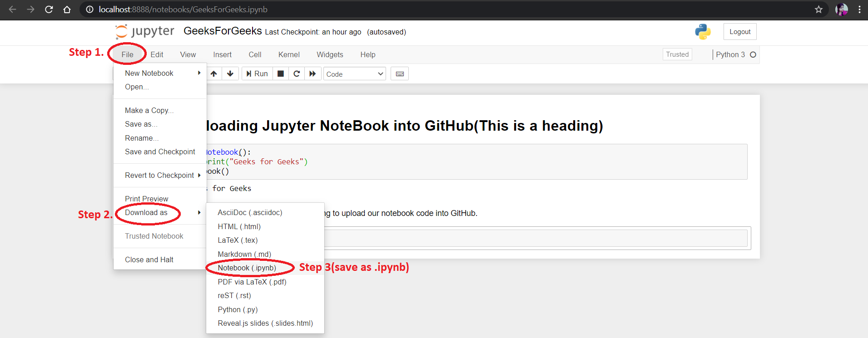Viewport: 868px width, 338px height.
Task: Download as HTML (.html)
Action: [x=265, y=226]
